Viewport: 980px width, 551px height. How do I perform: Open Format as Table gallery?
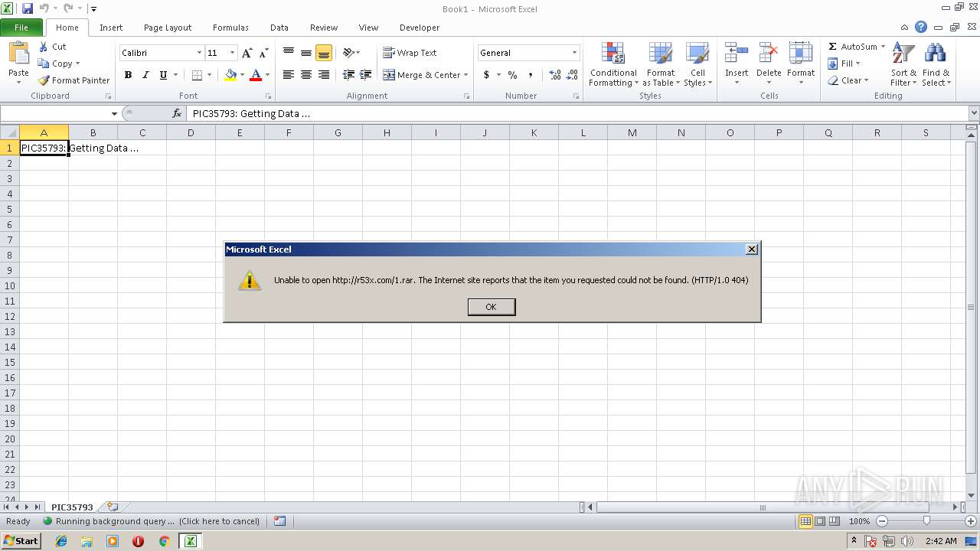pos(661,65)
